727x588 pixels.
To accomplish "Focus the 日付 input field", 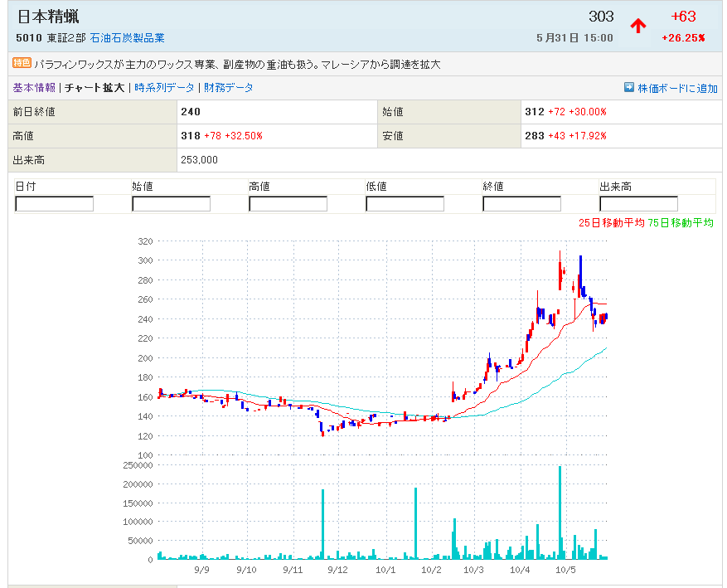I will tap(55, 204).
